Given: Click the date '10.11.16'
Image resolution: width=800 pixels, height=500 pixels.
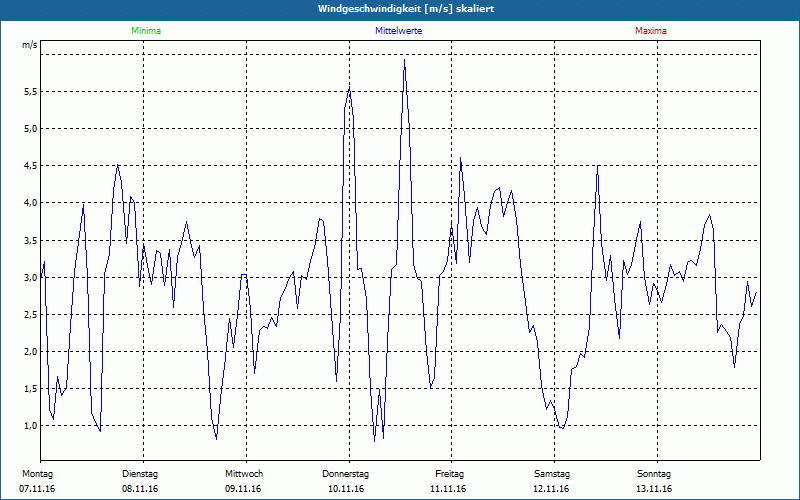Looking at the screenshot, I should pyautogui.click(x=346, y=489).
